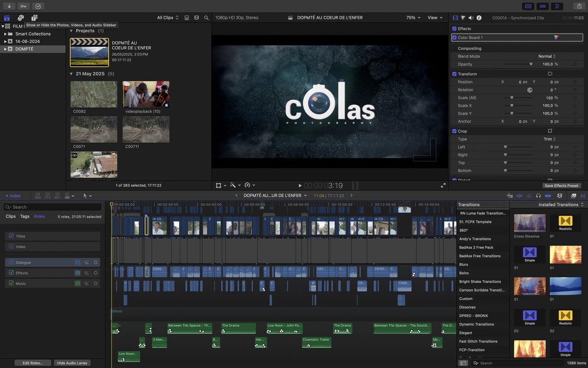588x368 pixels.
Task: Select Dissolves transitions category
Action: point(468,307)
